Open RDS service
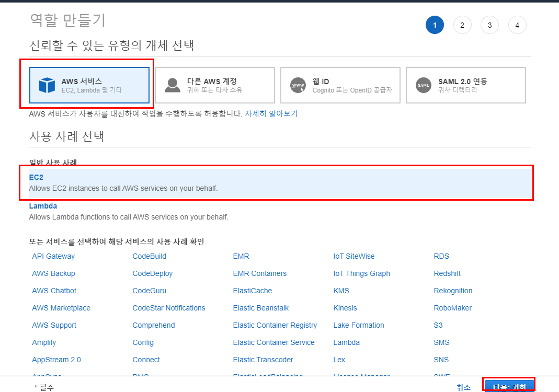 (x=441, y=256)
